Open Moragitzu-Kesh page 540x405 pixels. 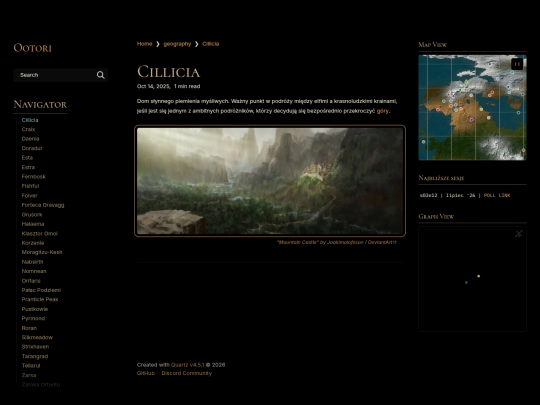(x=42, y=252)
